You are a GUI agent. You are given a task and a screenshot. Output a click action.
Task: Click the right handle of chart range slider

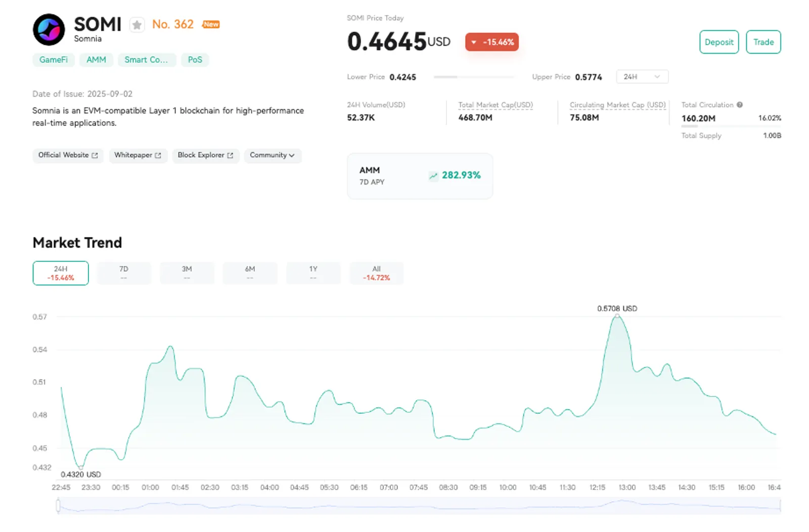pos(780,505)
